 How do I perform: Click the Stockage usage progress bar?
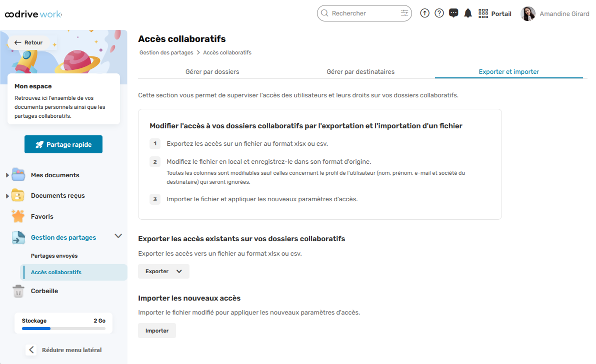(x=63, y=329)
